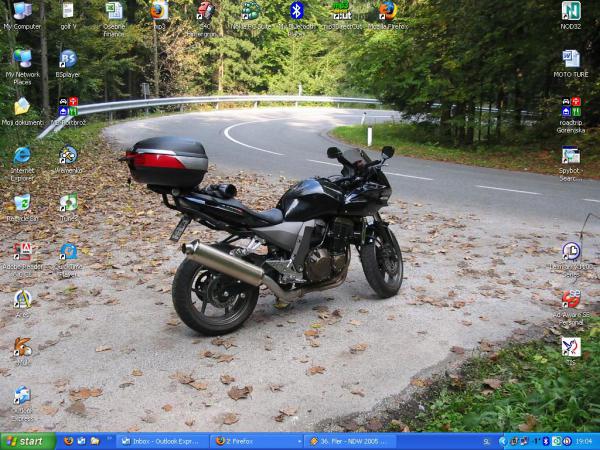Viewport: 600px width, 450px height.
Task: Click the SL language indicator in taskbar
Action: 487,441
